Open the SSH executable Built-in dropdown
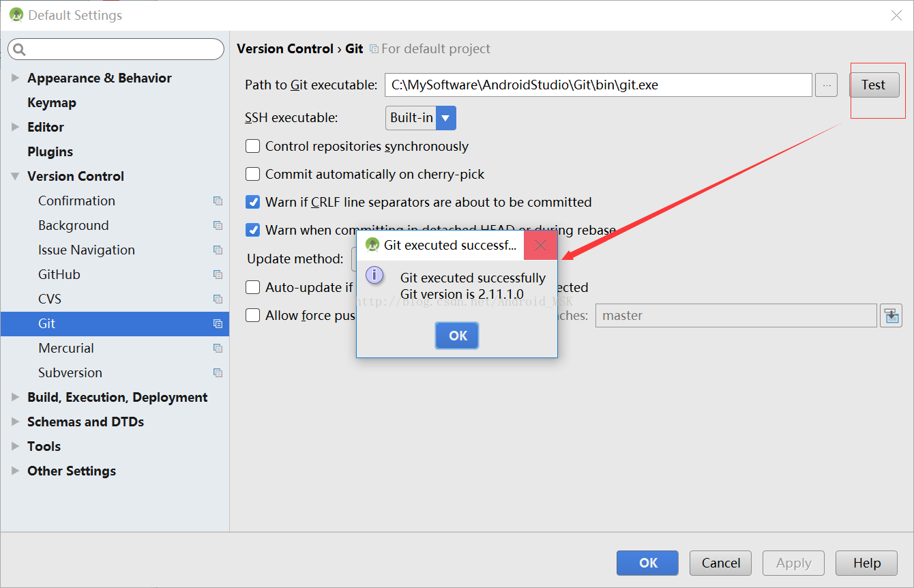The image size is (914, 588). 420,117
